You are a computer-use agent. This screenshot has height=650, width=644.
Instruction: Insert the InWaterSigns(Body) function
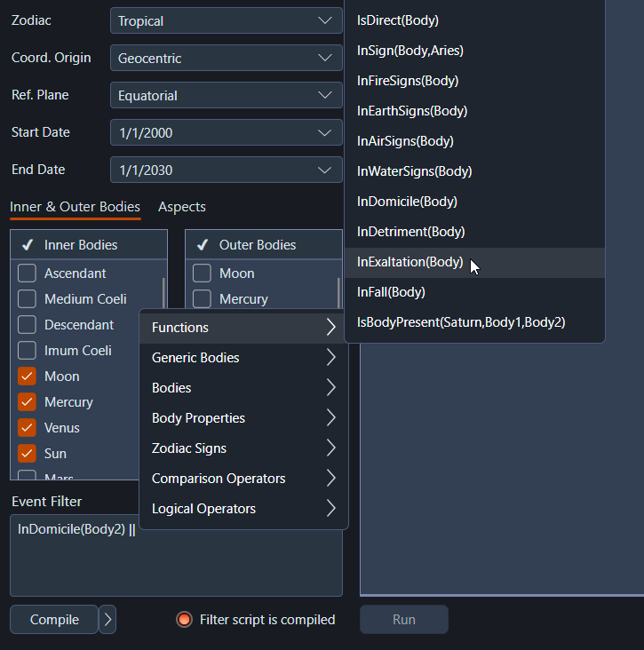coord(475,171)
